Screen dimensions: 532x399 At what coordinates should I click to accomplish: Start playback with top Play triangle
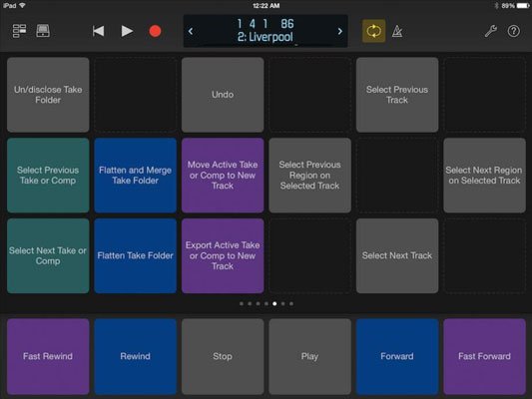click(127, 31)
